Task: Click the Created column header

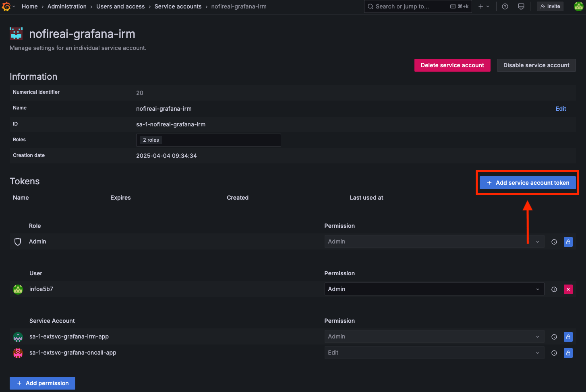Action: coord(238,198)
